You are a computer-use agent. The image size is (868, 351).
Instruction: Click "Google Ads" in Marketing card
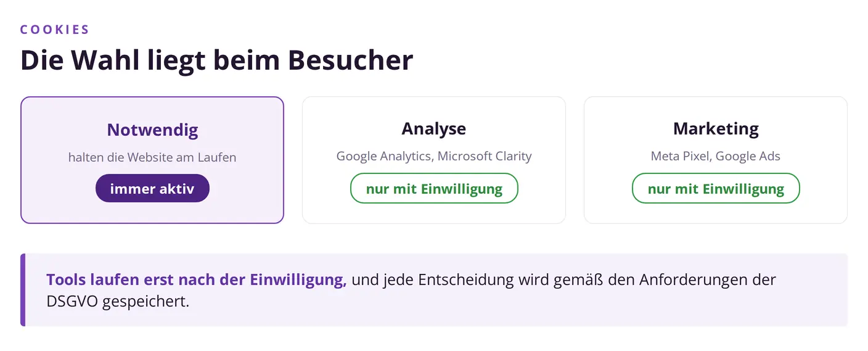(748, 156)
